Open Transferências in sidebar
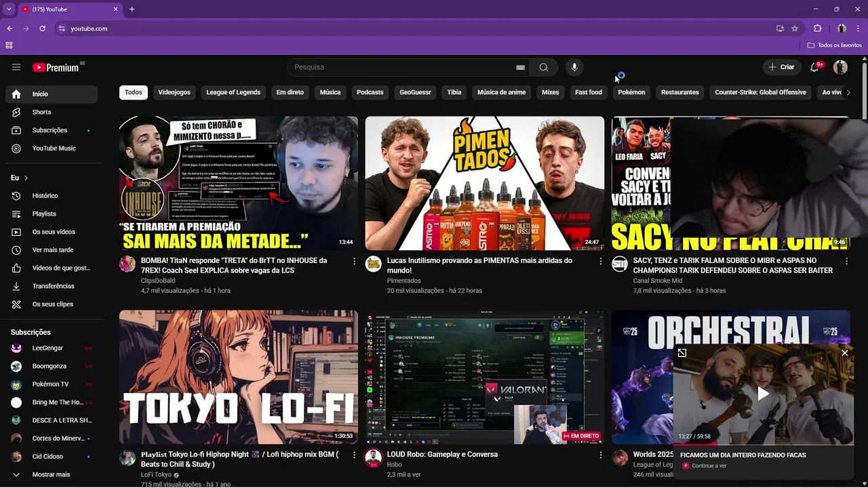The image size is (868, 488). [52, 286]
